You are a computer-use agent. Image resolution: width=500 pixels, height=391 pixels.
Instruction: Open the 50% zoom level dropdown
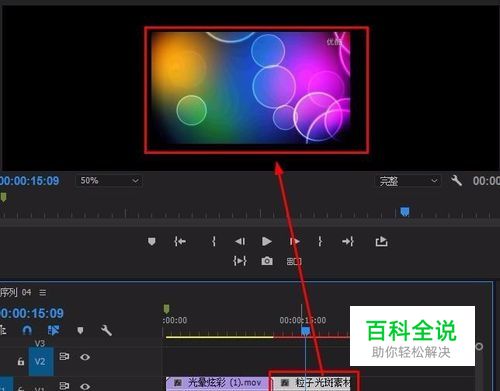[x=109, y=181]
